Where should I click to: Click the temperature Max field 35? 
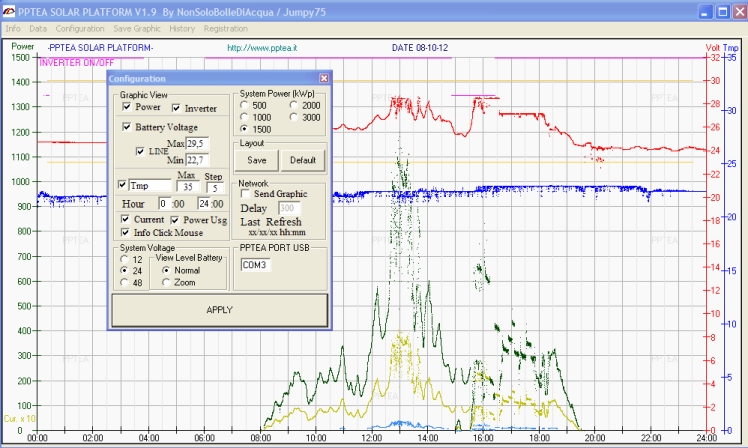coord(188,187)
